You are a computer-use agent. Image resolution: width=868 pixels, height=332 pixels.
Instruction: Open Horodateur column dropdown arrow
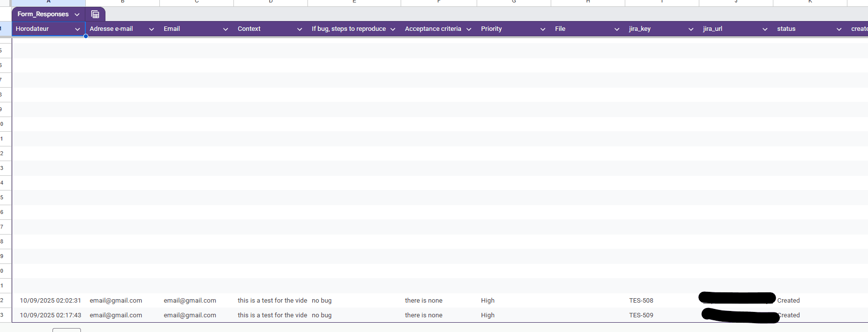pos(77,29)
